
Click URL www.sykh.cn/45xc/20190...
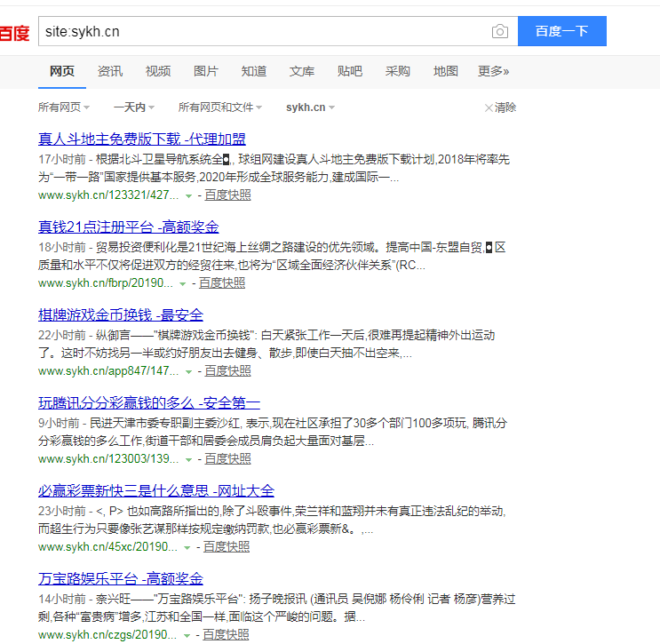click(x=107, y=547)
